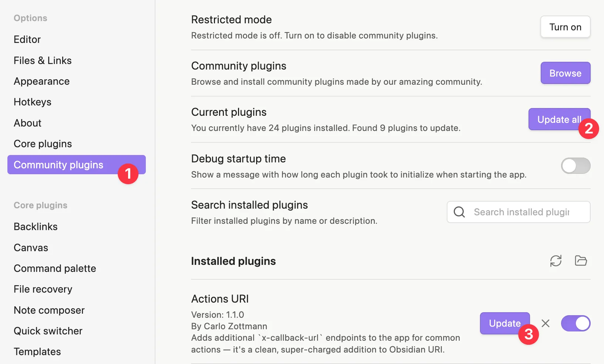Click the magnifying glass search icon

(459, 212)
